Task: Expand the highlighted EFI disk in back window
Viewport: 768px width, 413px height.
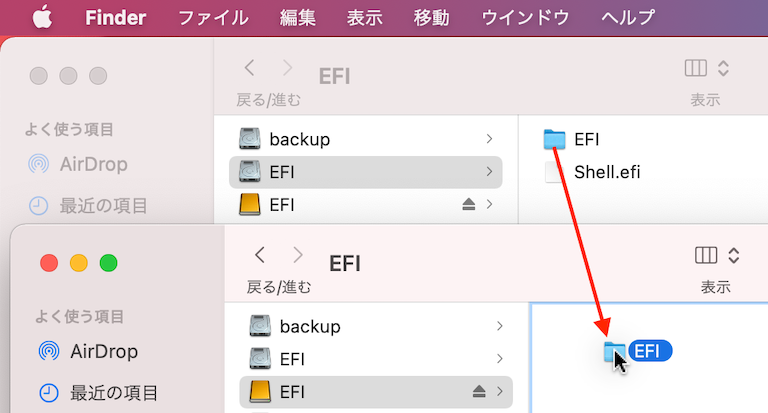Action: 489,171
